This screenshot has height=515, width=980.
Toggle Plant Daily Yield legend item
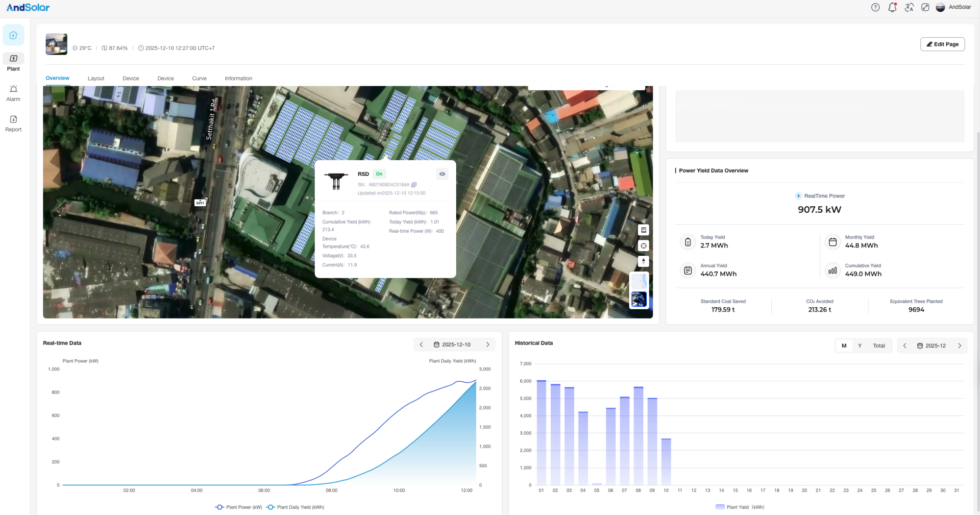tap(295, 507)
